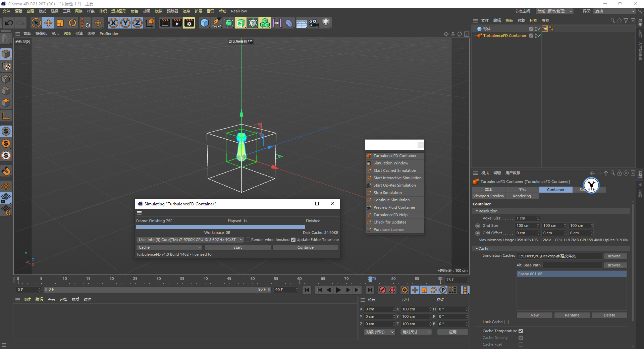Collapse the Resolution section

pyautogui.click(x=477, y=211)
